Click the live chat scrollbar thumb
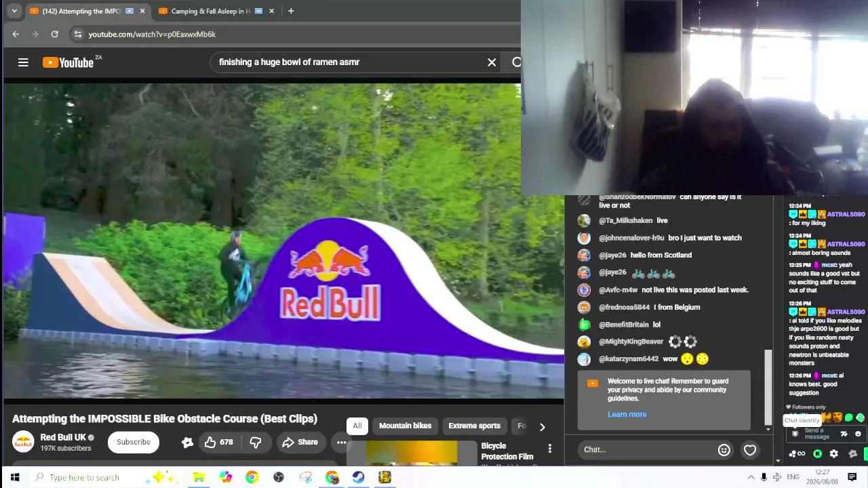The height and width of the screenshot is (488, 868). click(x=768, y=386)
